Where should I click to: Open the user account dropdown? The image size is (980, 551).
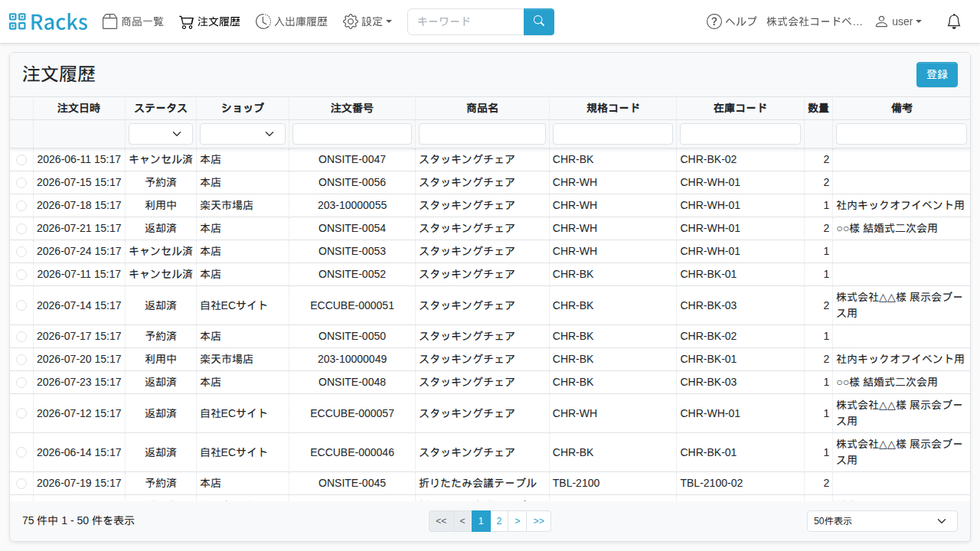click(x=899, y=21)
